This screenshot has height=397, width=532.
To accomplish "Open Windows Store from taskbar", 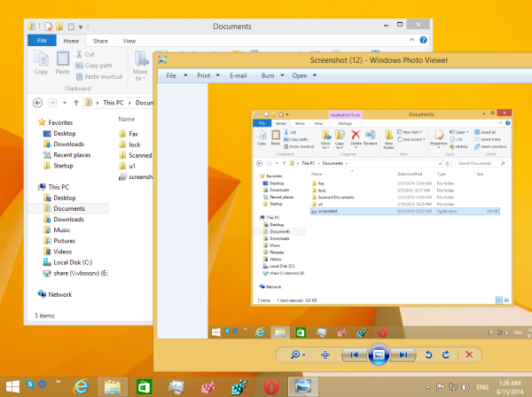I will click(144, 387).
